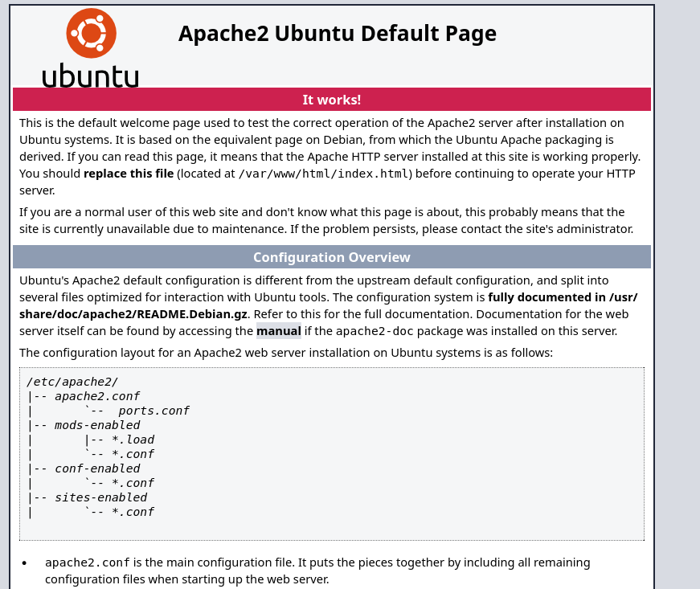Click the red "It works!" banner text
This screenshot has height=589, width=700.
pyautogui.click(x=332, y=100)
